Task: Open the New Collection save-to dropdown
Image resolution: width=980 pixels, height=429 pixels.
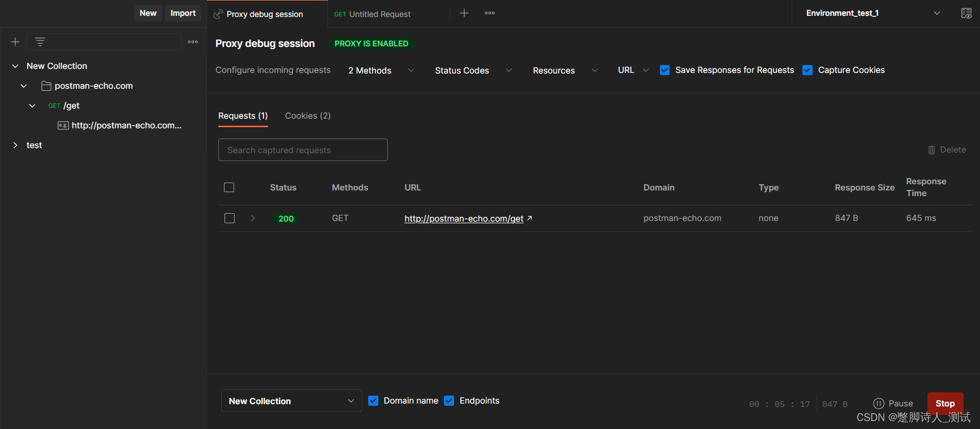Action: click(291, 401)
